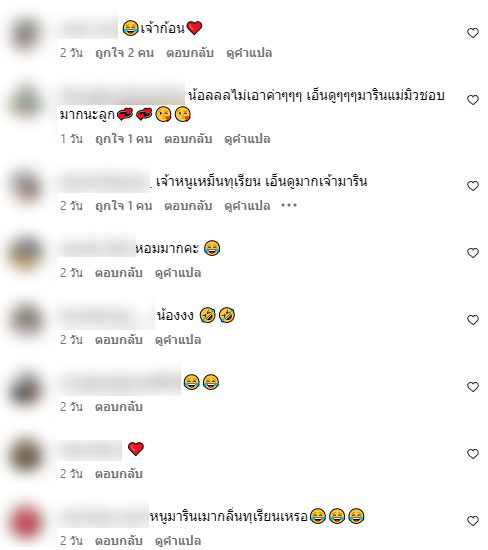Heart the หนูมารินเมากลิ่นทุเรียน comment

click(473, 521)
